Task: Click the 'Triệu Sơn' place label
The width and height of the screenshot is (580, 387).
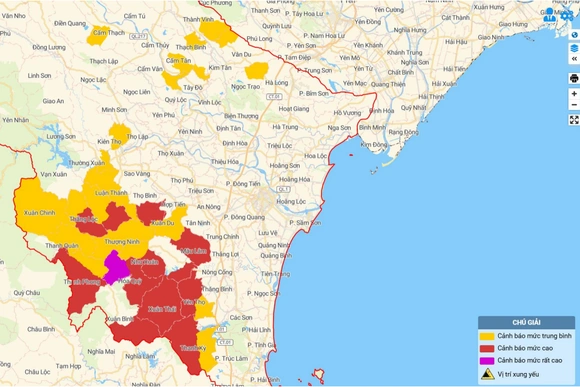Action: coord(201,191)
